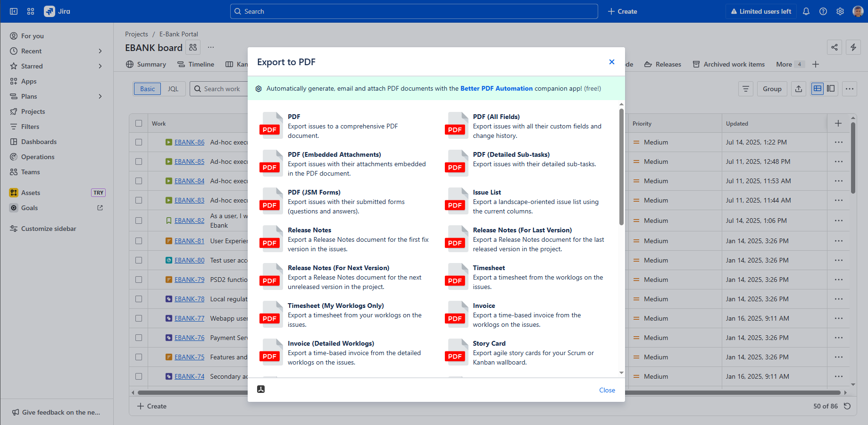The width and height of the screenshot is (868, 425).
Task: Click the table vertical scrollbar thumb
Action: [x=853, y=158]
